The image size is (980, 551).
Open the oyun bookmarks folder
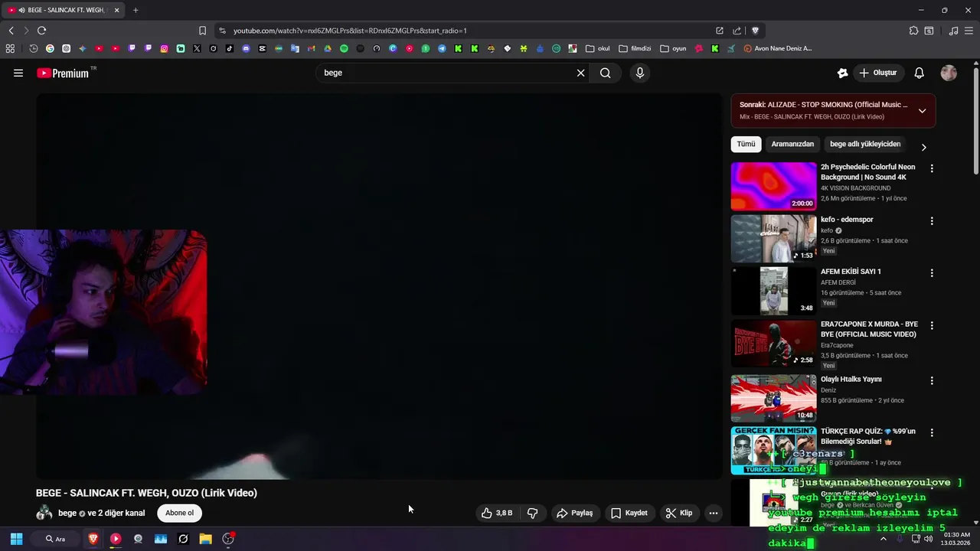(673, 48)
